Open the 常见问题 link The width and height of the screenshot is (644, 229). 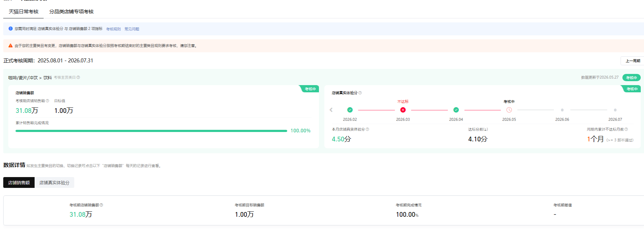point(132,29)
